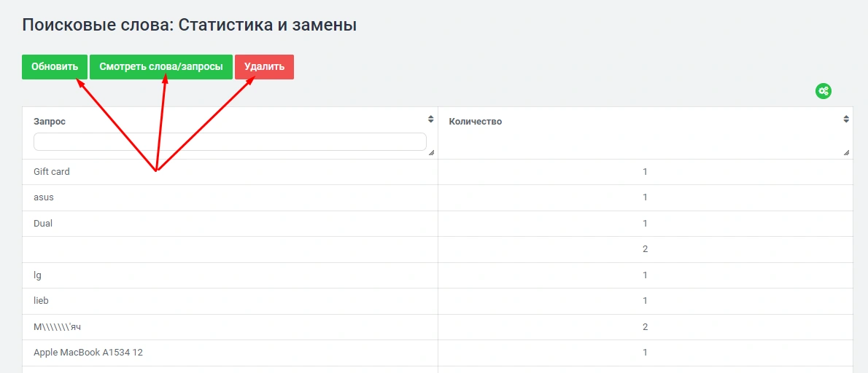Image resolution: width=868 pixels, height=373 pixels.
Task: Open Смотреть слова/запросы view
Action: [x=161, y=67]
